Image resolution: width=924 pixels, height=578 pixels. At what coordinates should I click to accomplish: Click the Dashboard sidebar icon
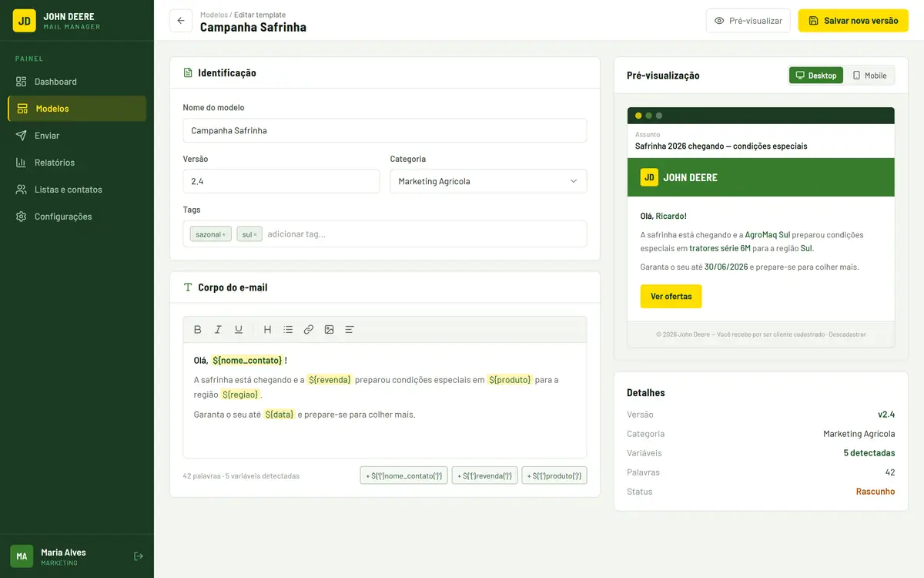point(22,82)
